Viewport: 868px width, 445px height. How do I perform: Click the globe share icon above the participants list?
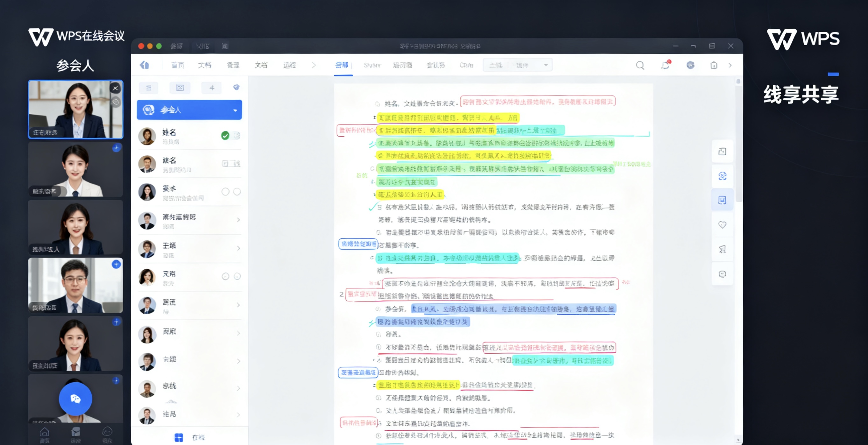pos(236,87)
